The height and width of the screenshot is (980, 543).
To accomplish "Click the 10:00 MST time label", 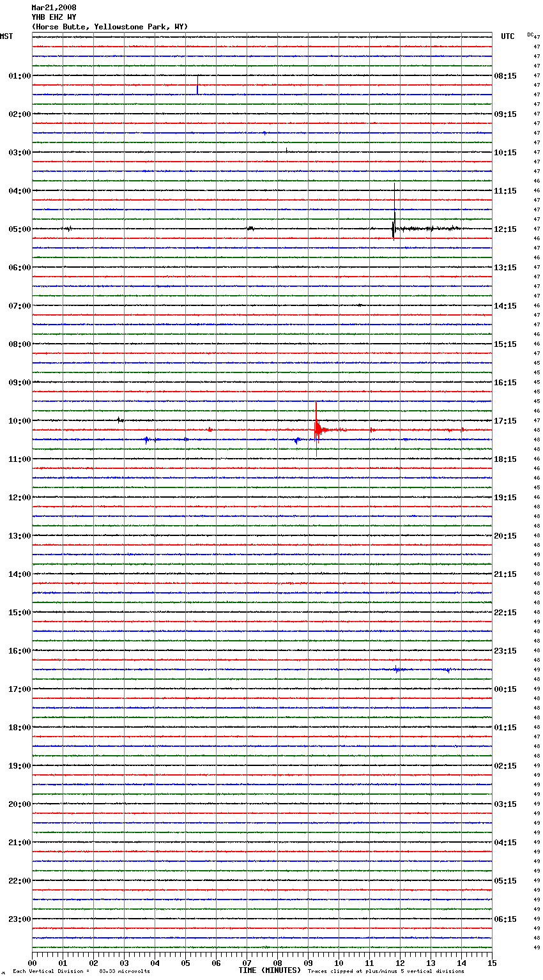I will [x=20, y=421].
